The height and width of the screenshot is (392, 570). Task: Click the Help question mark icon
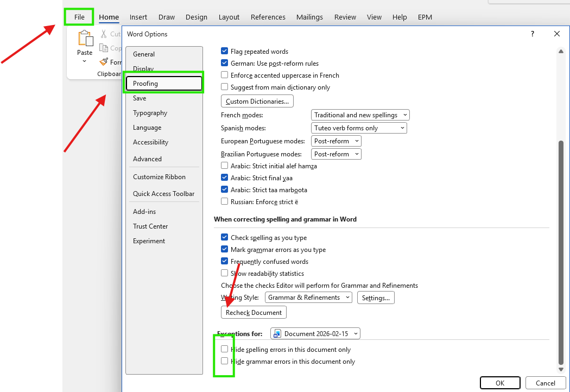coord(533,34)
